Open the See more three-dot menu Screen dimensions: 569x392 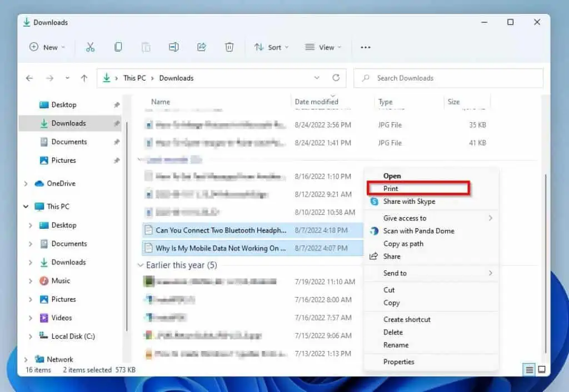pos(366,47)
